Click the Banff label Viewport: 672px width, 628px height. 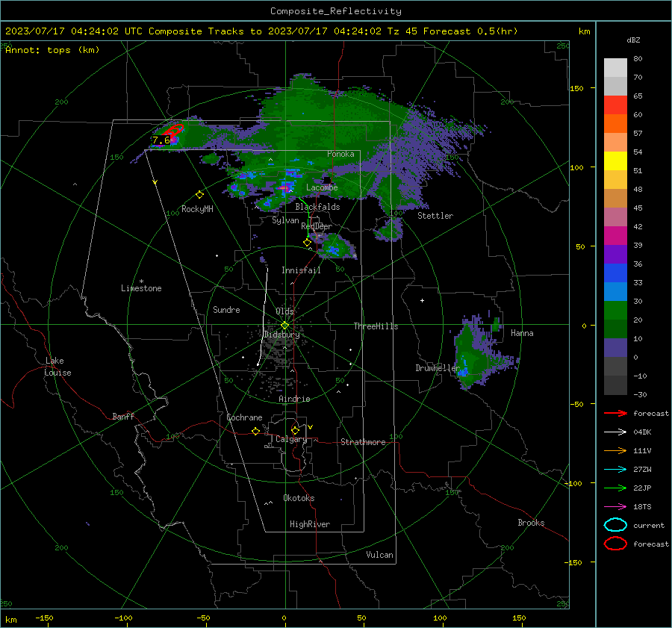click(123, 417)
